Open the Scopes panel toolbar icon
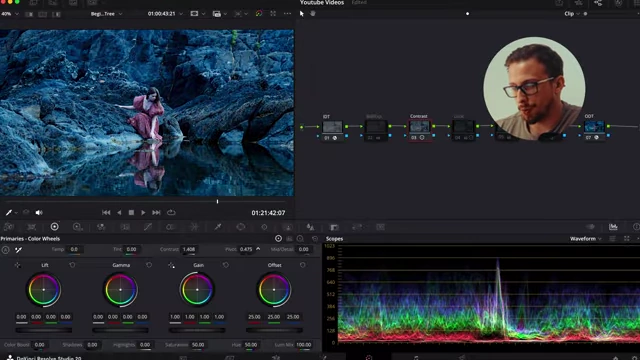This screenshot has height=360, width=640. coord(613,227)
